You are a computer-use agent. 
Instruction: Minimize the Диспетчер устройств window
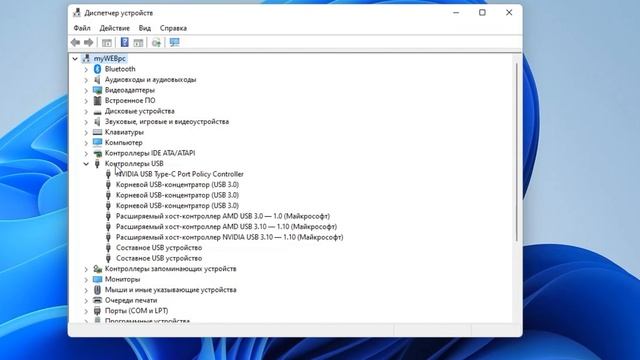456,13
